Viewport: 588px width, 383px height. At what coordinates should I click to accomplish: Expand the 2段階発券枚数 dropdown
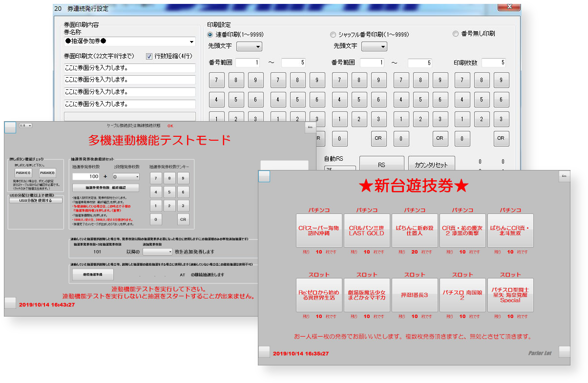[x=126, y=176]
